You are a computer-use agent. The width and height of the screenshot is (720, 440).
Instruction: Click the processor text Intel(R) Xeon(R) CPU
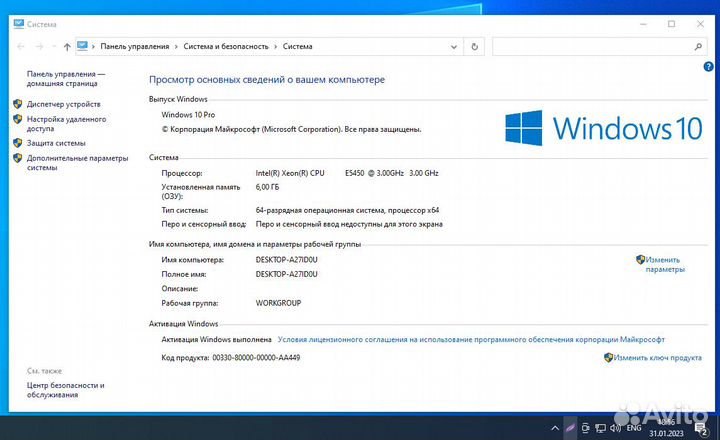(290, 173)
